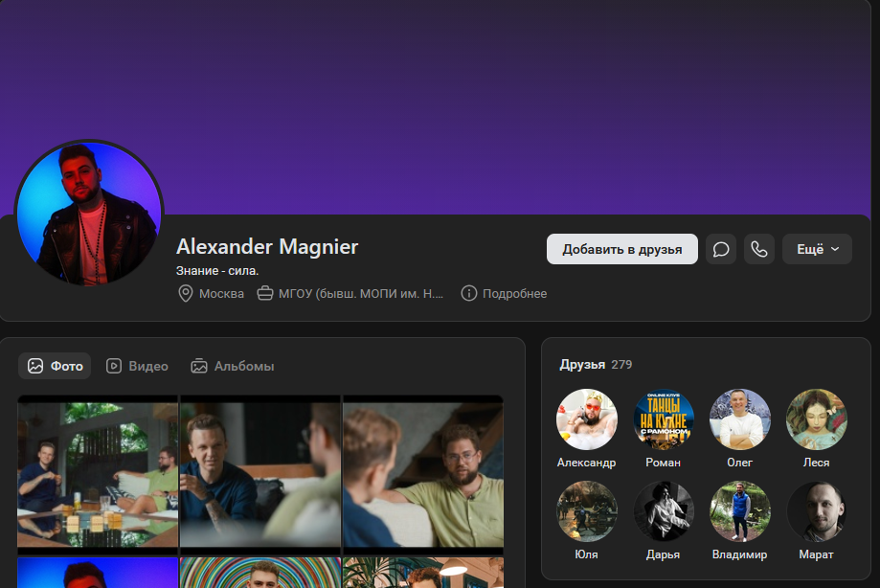The image size is (880, 588).
Task: Open friend Александр's avatar
Action: 586,419
